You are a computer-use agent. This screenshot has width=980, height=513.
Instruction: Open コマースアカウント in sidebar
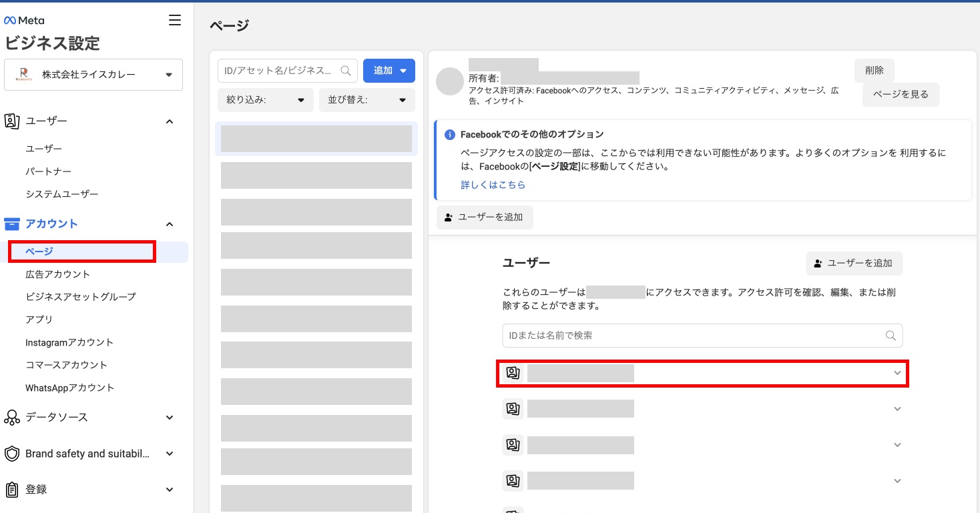tap(66, 365)
